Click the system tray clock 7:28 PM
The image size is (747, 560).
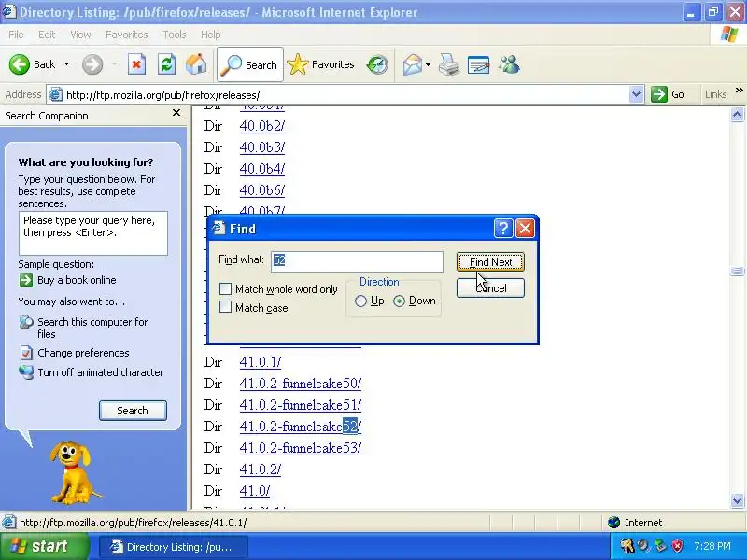pyautogui.click(x=712, y=546)
